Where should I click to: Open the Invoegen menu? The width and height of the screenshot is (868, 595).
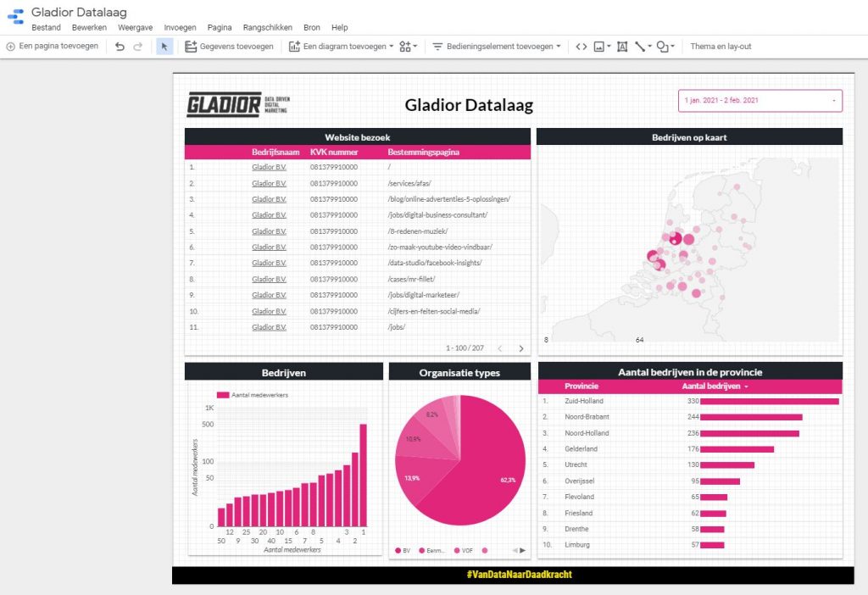pos(180,28)
